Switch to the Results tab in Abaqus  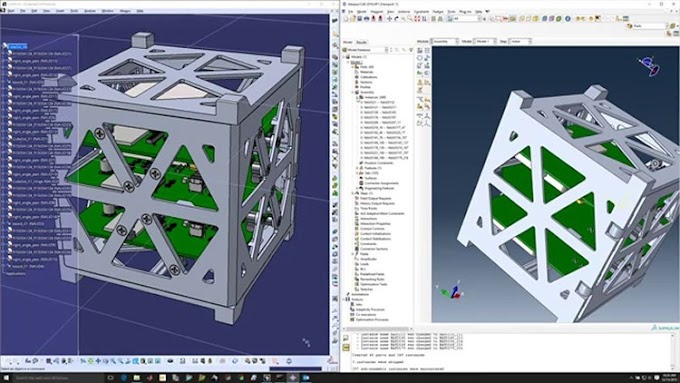pyautogui.click(x=361, y=43)
